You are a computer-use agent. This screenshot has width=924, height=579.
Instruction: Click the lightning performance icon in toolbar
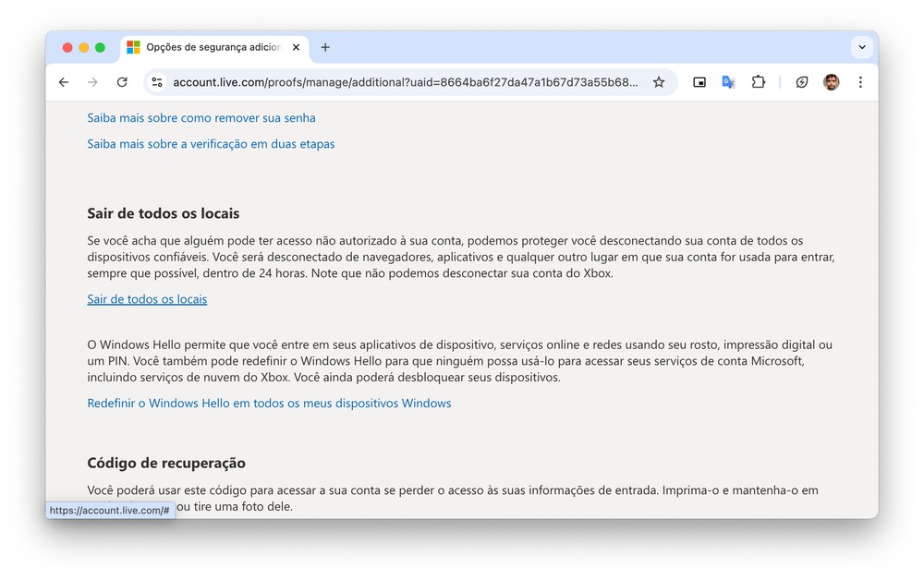click(802, 82)
